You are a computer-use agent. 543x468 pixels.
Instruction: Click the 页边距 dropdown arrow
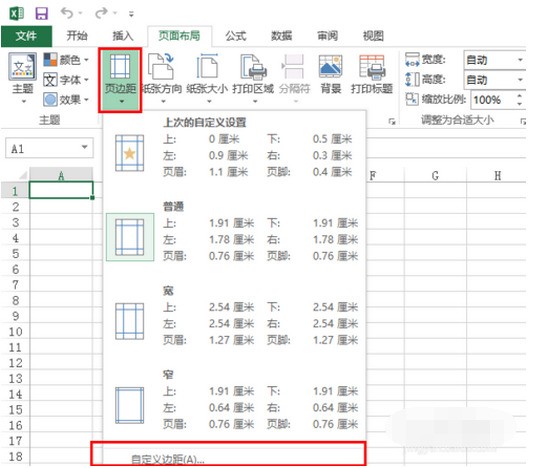pos(122,101)
